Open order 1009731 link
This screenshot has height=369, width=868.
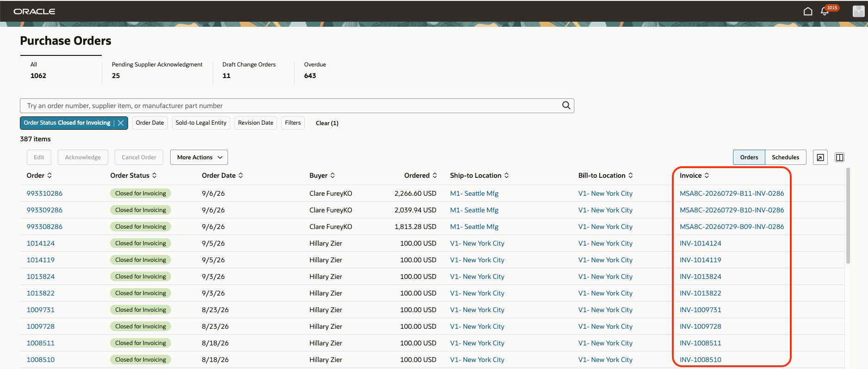[41, 310]
